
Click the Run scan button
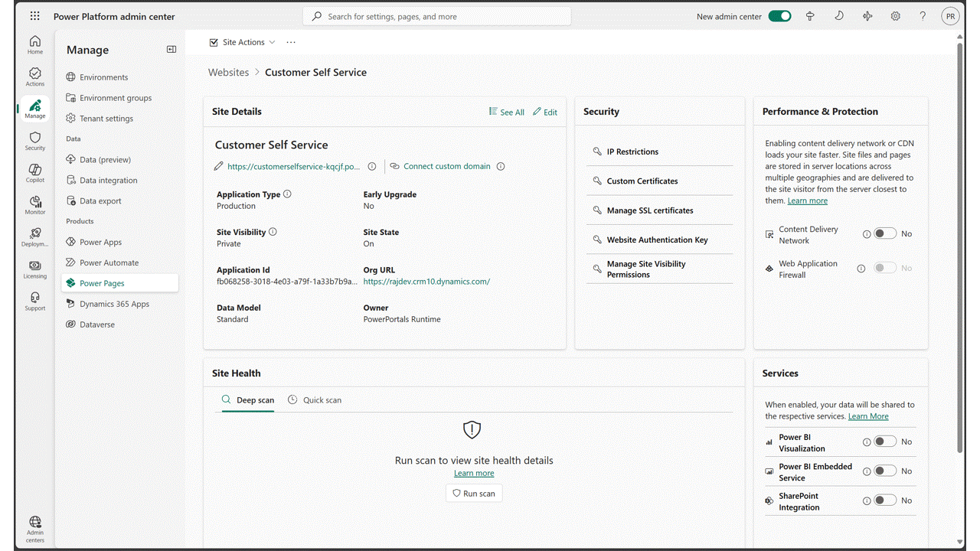(x=474, y=494)
